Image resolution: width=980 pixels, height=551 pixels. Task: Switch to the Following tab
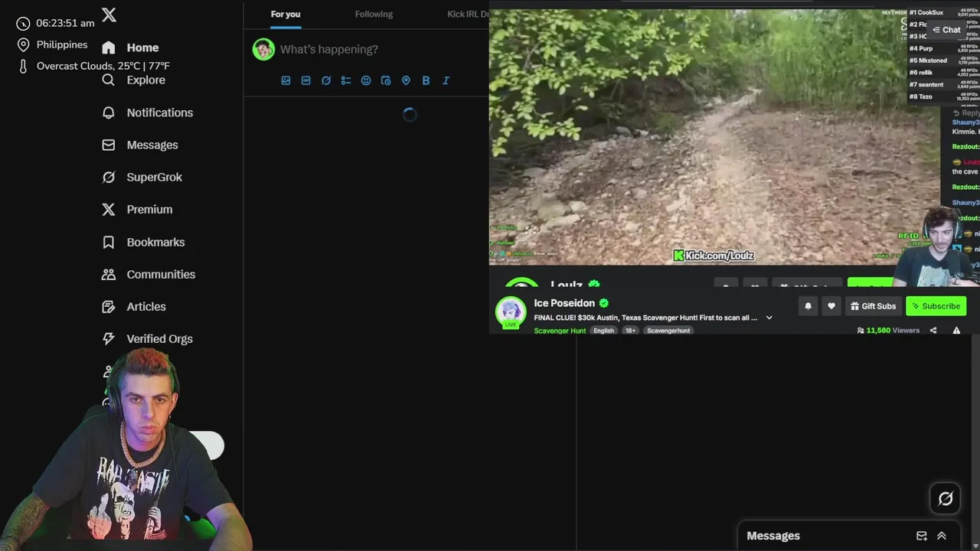pyautogui.click(x=374, y=14)
